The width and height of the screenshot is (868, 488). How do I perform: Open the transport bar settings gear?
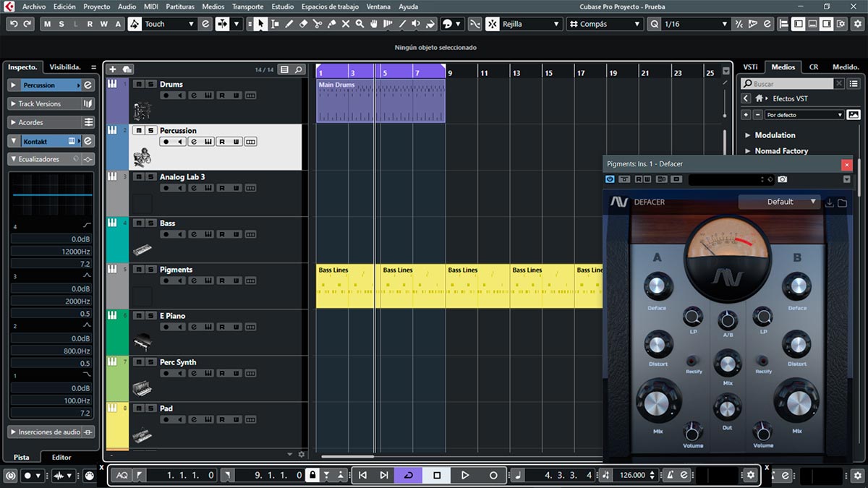pyautogui.click(x=751, y=475)
